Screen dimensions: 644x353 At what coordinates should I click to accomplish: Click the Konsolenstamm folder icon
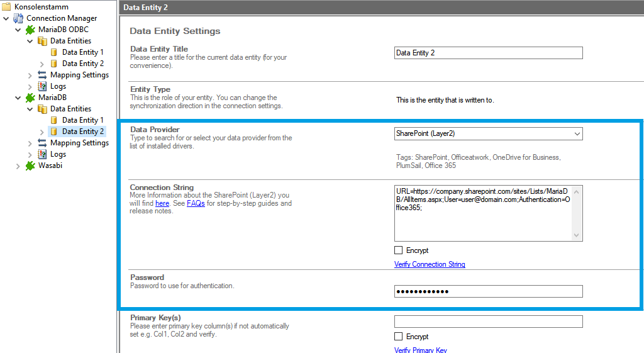[6, 7]
